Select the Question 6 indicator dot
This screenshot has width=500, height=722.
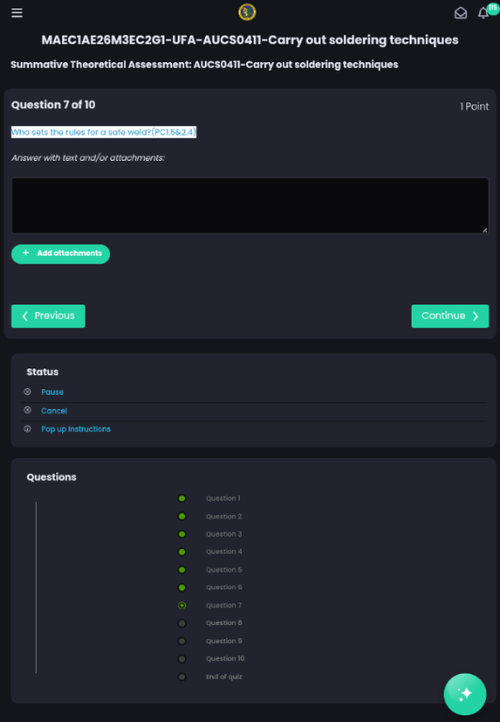tap(182, 588)
